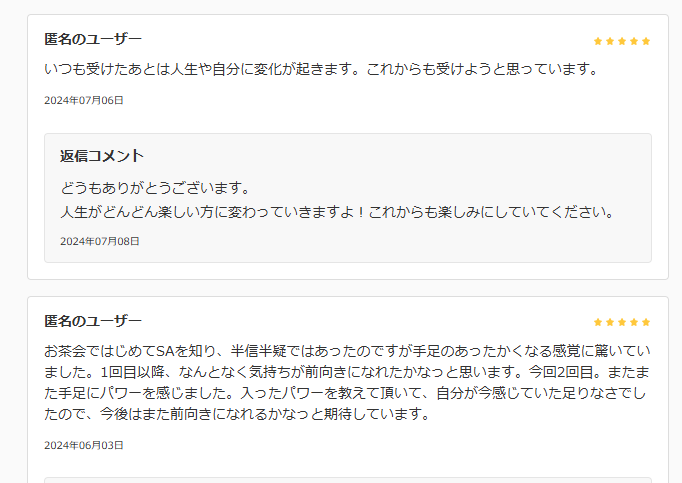Image resolution: width=682 pixels, height=483 pixels.
Task: Click the second review's 匿名のユーザー name
Action: (93, 321)
